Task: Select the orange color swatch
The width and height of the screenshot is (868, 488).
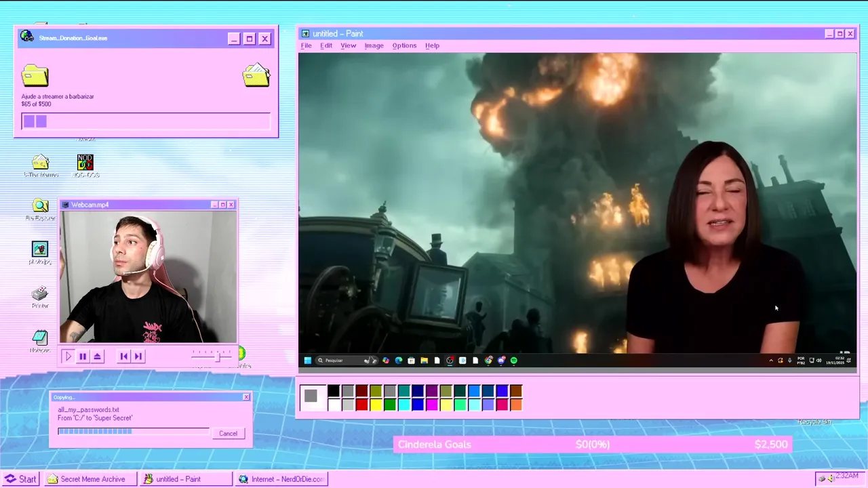Action: pos(516,405)
